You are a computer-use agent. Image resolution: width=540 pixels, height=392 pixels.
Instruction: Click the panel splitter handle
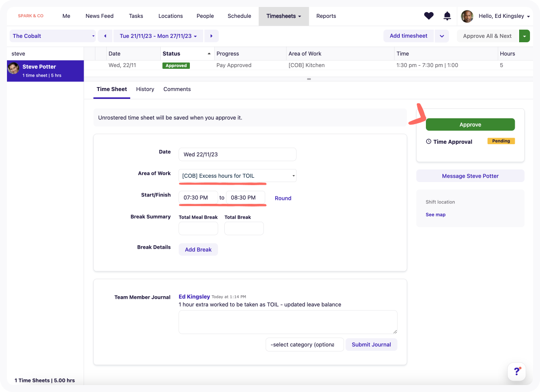309,79
